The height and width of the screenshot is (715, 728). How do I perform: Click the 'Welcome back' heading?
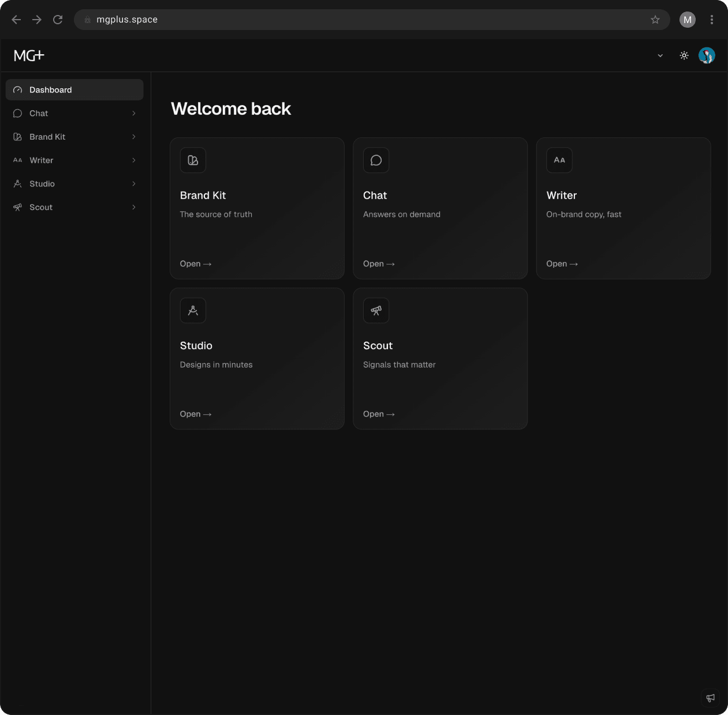pos(231,108)
